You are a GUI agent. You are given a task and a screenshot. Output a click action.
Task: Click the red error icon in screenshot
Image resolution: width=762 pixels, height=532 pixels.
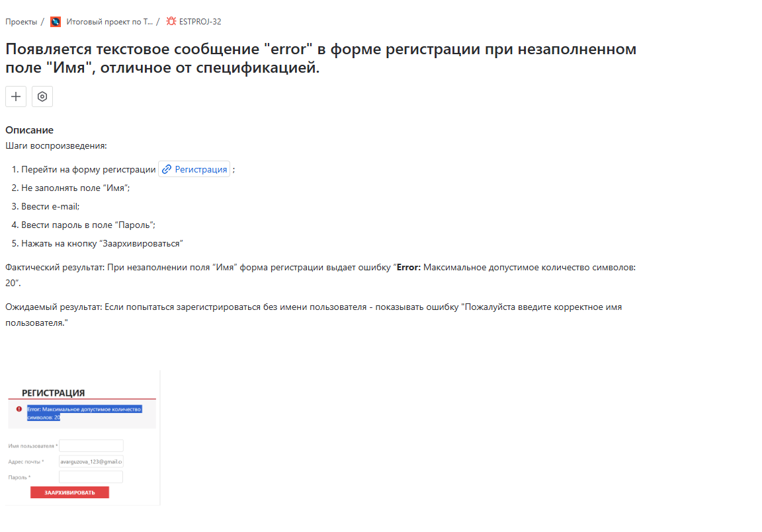tap(19, 408)
